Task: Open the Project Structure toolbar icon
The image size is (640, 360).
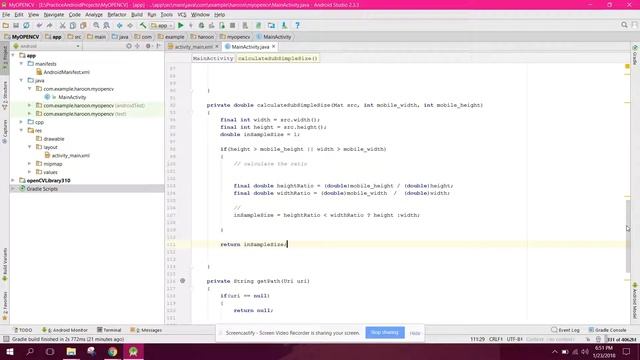Action: point(271,25)
